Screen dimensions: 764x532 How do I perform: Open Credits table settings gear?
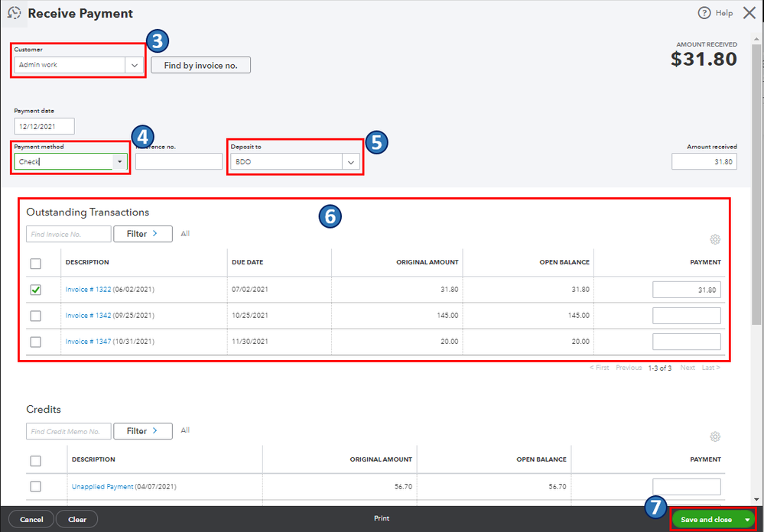715,436
